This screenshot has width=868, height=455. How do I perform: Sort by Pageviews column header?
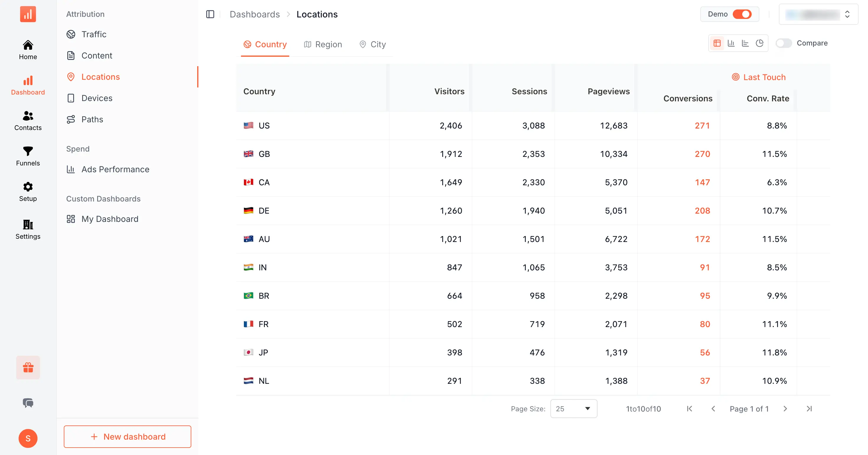pyautogui.click(x=608, y=91)
